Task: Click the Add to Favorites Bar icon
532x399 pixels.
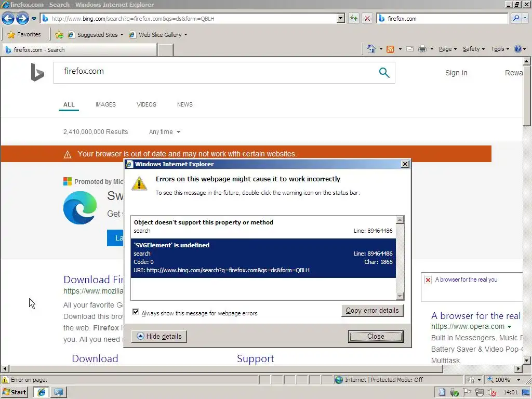Action: click(59, 35)
